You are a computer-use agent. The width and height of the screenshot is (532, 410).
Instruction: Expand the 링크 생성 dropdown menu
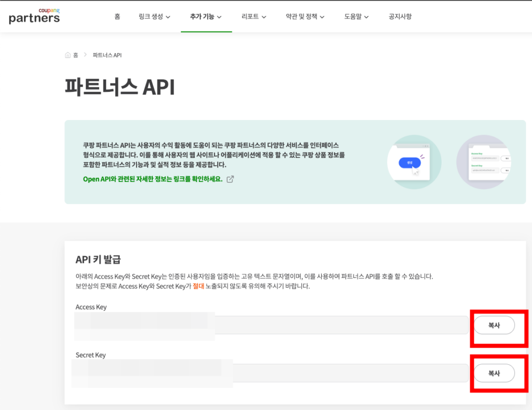[x=154, y=16]
